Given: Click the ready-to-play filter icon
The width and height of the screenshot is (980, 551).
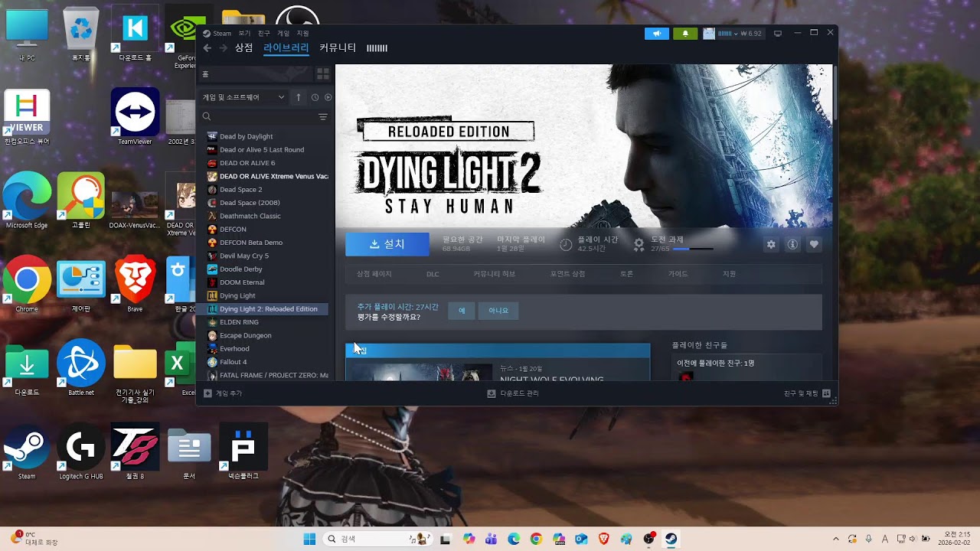Looking at the screenshot, I should coord(328,97).
